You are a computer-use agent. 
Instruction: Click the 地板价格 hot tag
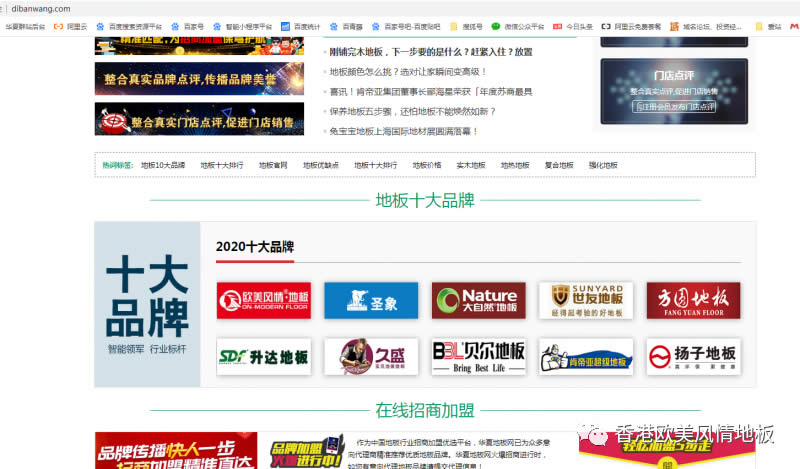pyautogui.click(x=427, y=165)
